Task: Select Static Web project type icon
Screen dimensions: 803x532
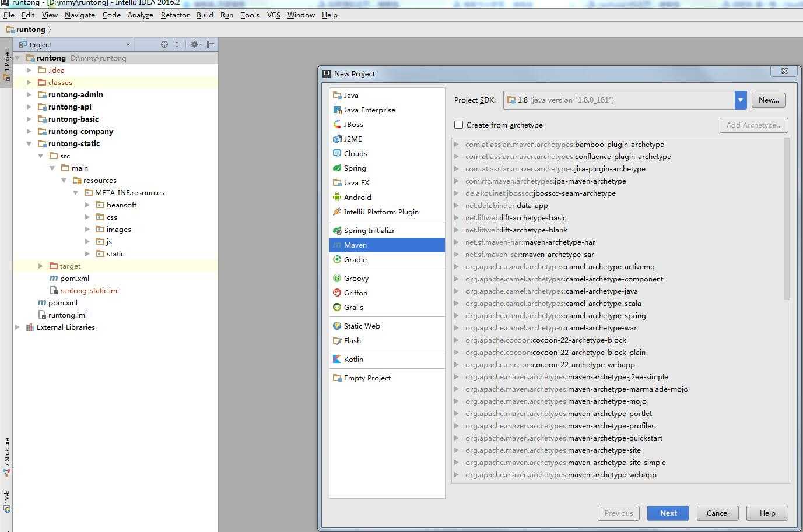Action: click(337, 326)
